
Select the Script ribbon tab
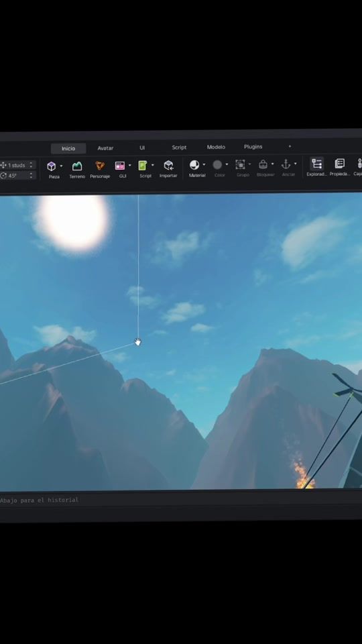click(179, 148)
